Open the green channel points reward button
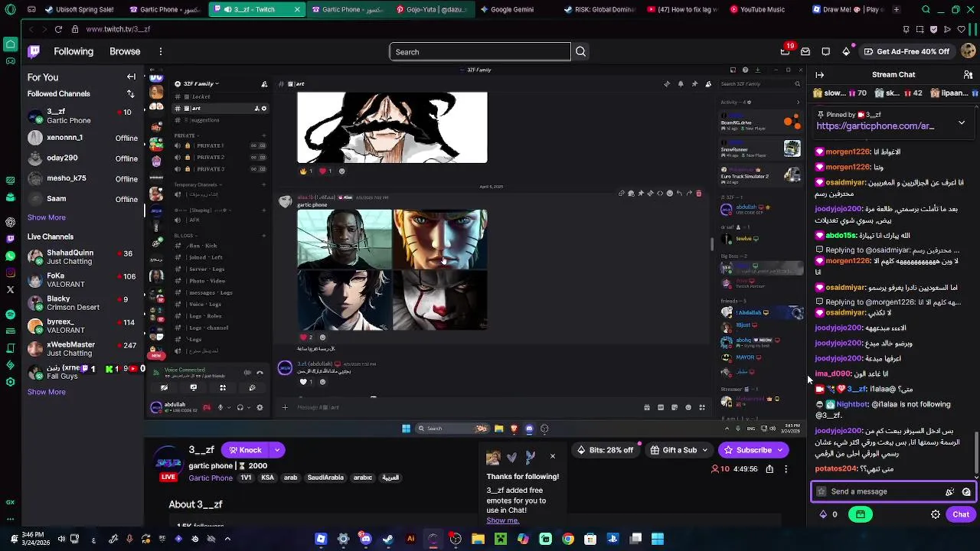The image size is (980, 551). [x=861, y=514]
